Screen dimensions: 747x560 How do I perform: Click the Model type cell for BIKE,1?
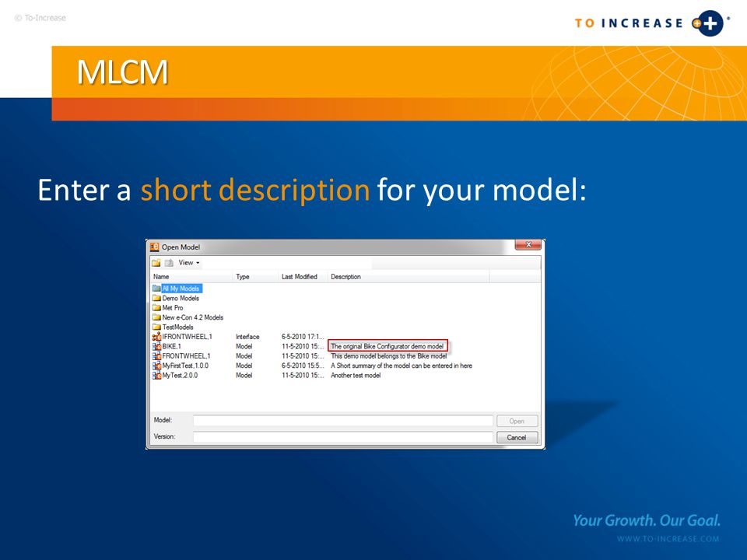click(x=244, y=346)
